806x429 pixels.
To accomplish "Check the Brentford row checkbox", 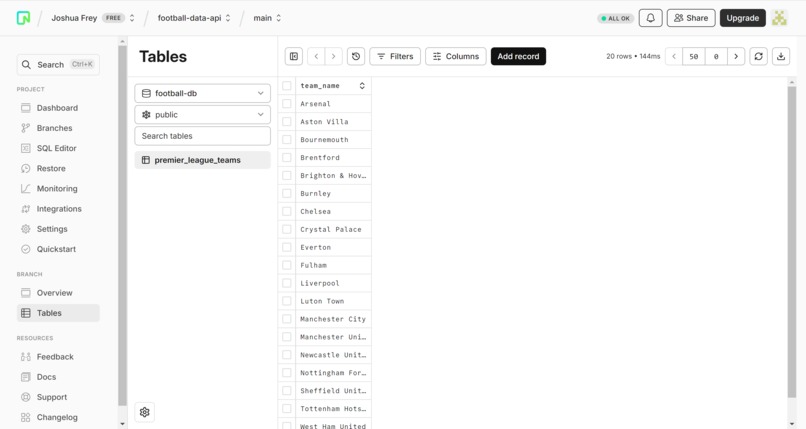I will pos(287,158).
